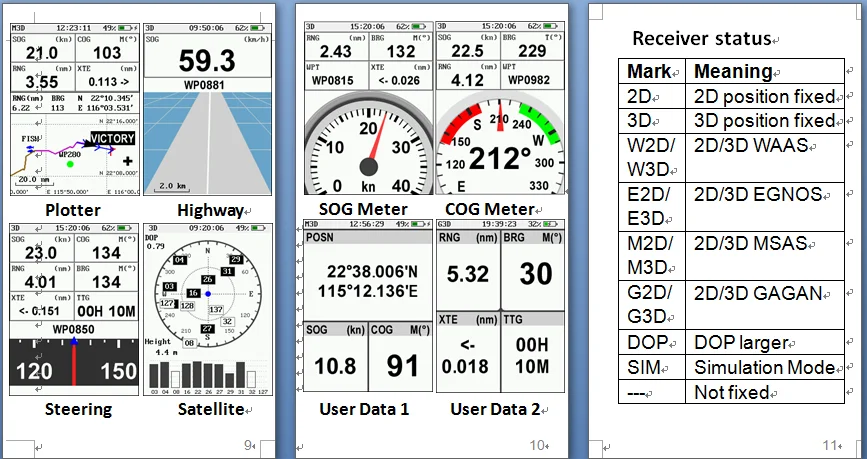This screenshot has height=459, width=867.
Task: Click the "Simulation Mode" cell
Action: (x=765, y=367)
